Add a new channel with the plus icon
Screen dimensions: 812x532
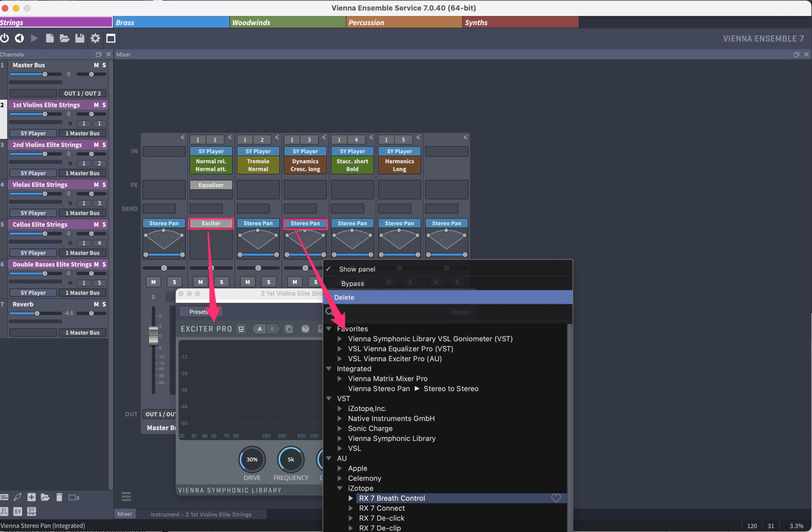click(x=32, y=497)
